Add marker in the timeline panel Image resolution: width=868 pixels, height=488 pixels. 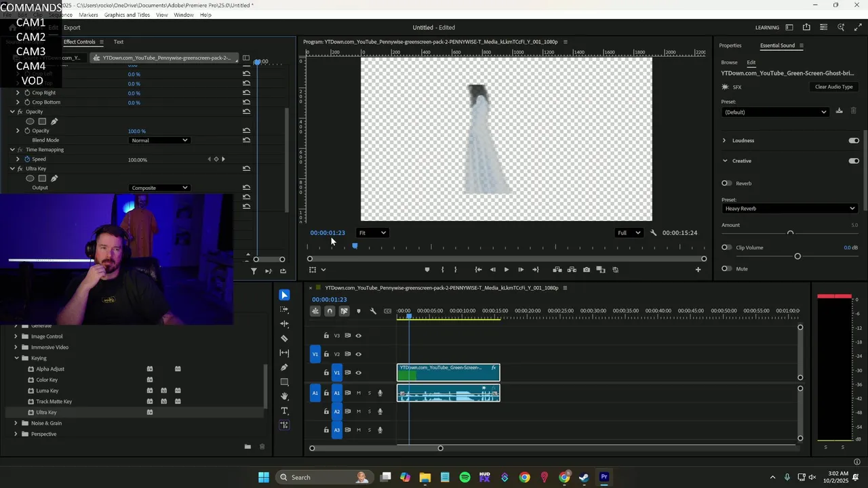[359, 311]
